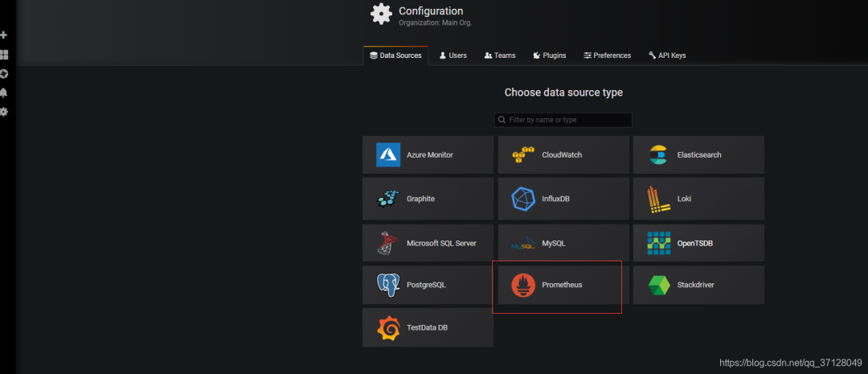
Task: Go to the Preferences tab
Action: click(607, 55)
